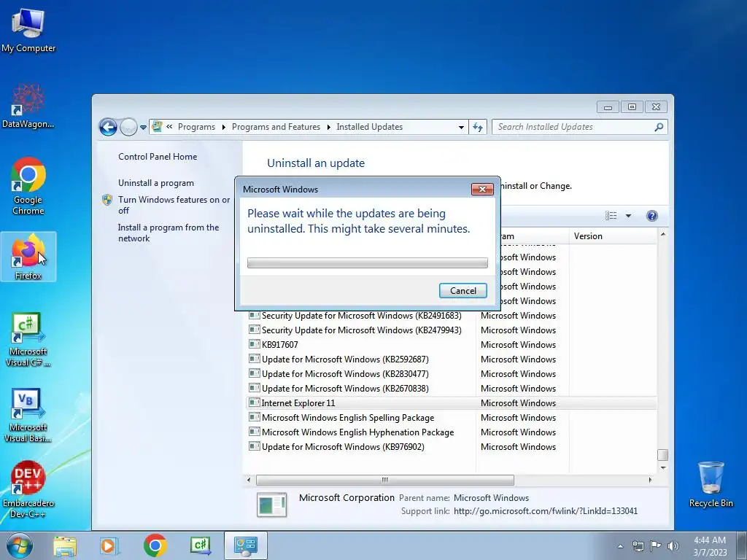Click the vertical scrollbar up arrow

pos(662,235)
